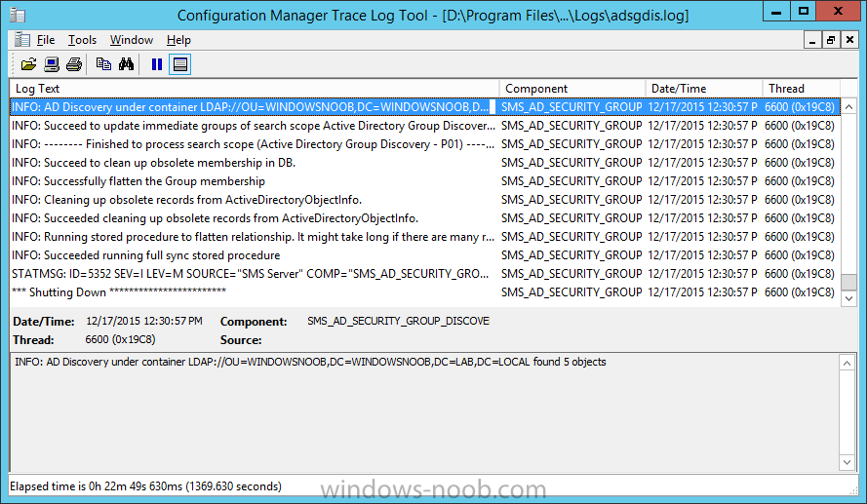
Task: Select the '*** Shutting Down' log row
Action: [x=424, y=292]
